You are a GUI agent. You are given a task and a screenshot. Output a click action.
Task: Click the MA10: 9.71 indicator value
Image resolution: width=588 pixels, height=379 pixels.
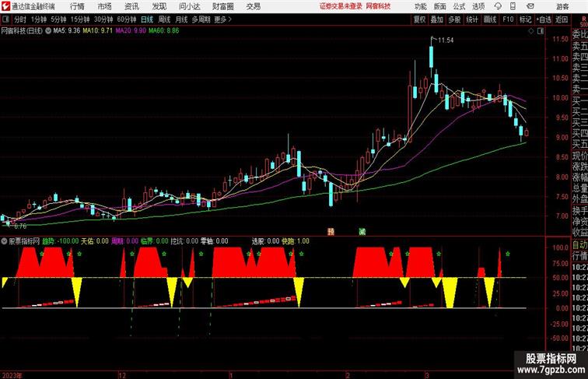pyautogui.click(x=97, y=31)
